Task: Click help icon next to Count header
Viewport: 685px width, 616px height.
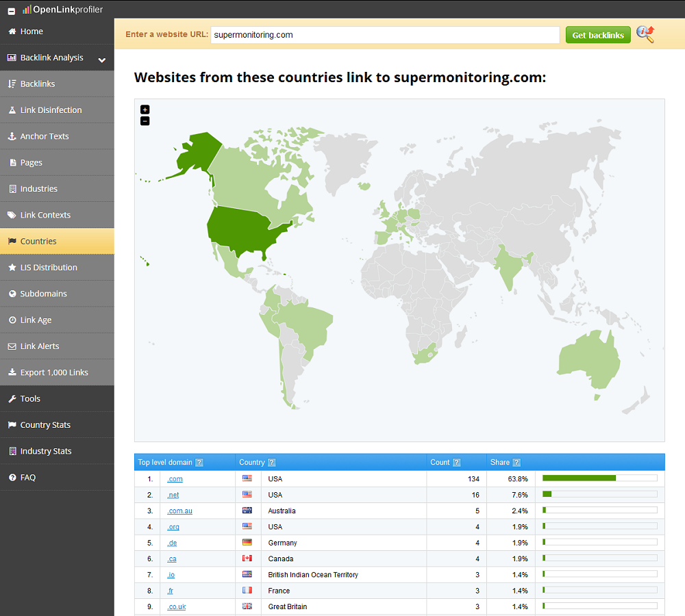Action: (x=456, y=462)
